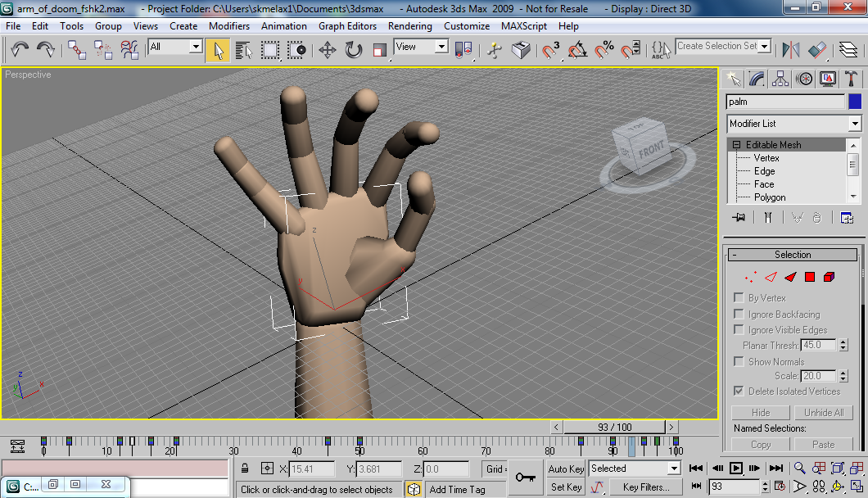Switch to the Utilities hammer panel
Viewport: 868px width, 498px height.
pos(852,78)
